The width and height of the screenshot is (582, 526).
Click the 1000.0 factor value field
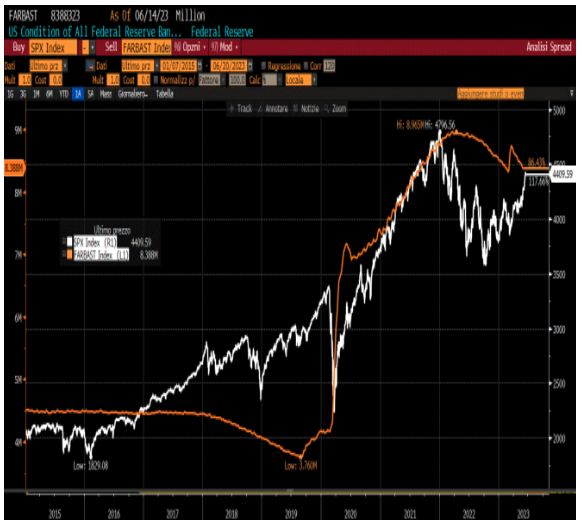(237, 80)
